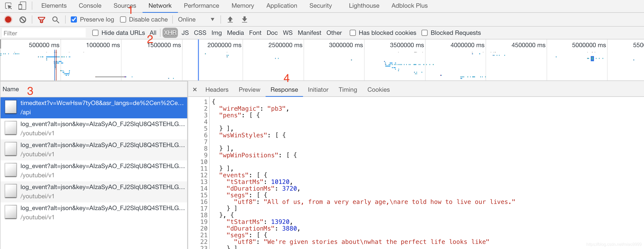
Task: Activate the inspect element cursor tool
Action: pos(8,6)
